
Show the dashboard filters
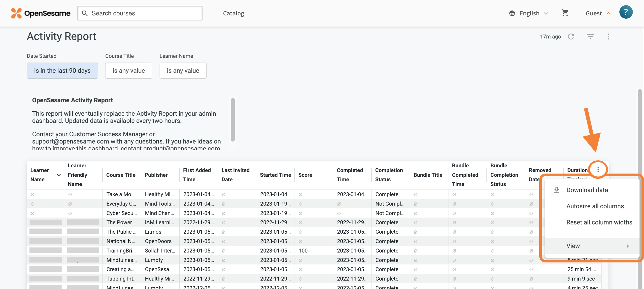[590, 36]
